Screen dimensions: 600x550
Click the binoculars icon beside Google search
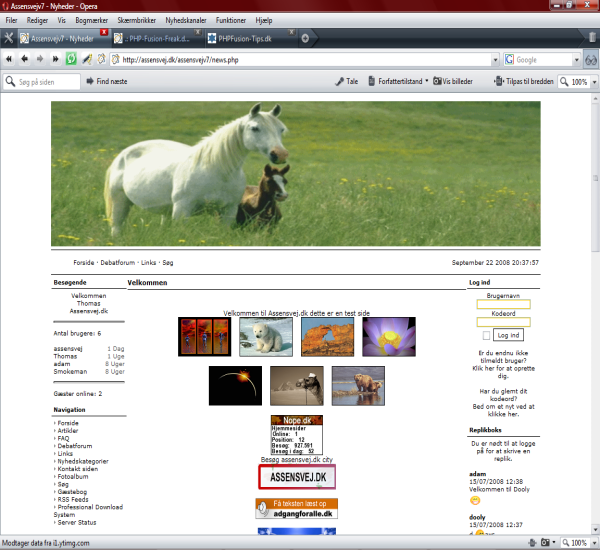[591, 60]
